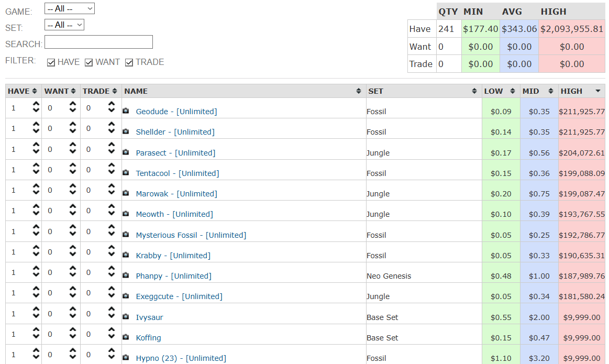The height and width of the screenshot is (364, 609).
Task: Adjust WANT quantity stepper for Phanpy
Action: click(x=73, y=271)
